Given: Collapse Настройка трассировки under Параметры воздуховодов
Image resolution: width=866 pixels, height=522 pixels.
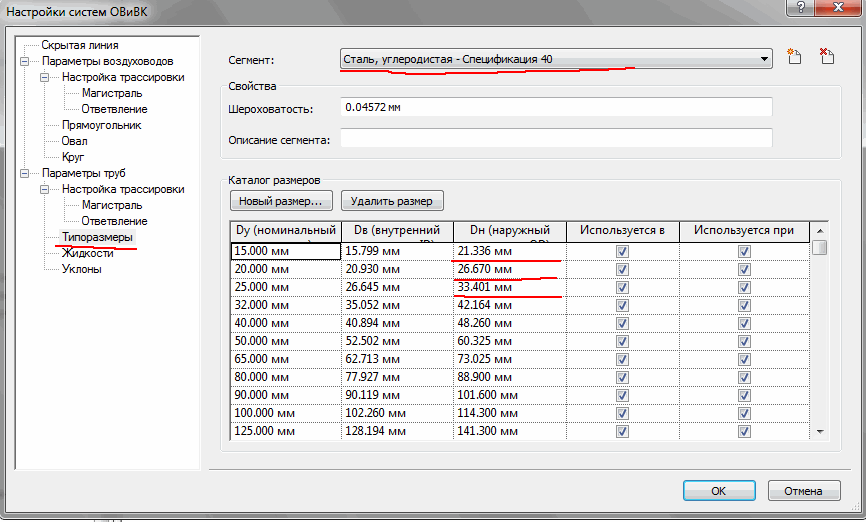Looking at the screenshot, I should pyautogui.click(x=45, y=77).
